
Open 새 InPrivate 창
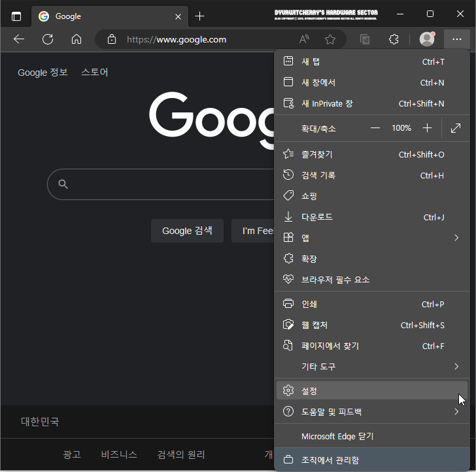tap(372, 103)
